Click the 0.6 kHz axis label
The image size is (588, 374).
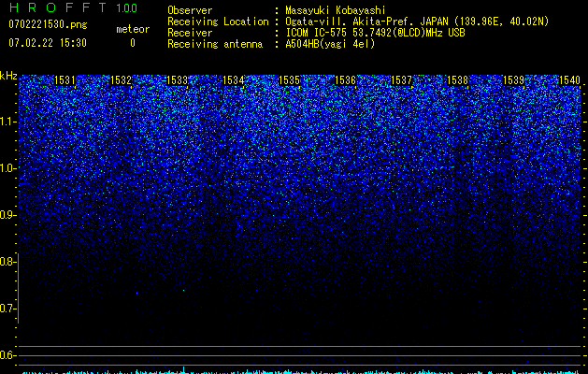tap(7, 355)
